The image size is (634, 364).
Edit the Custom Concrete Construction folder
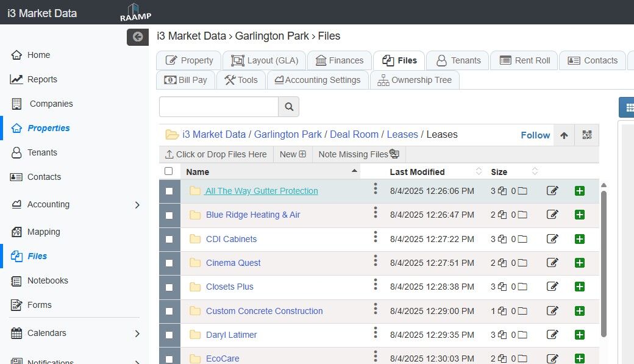(x=552, y=311)
